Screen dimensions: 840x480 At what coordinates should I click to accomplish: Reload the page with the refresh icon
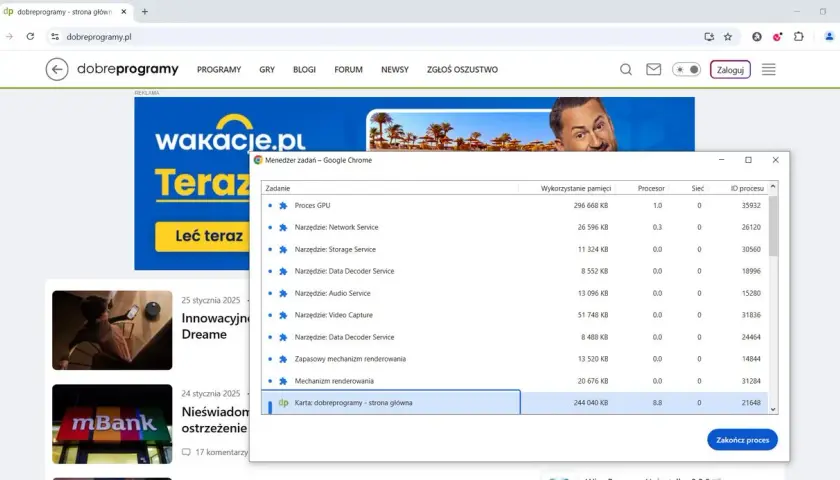[x=31, y=36]
